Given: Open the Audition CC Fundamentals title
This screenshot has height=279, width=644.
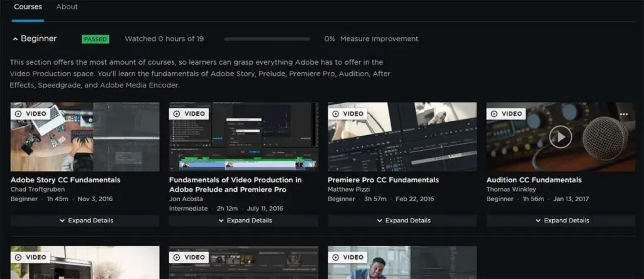Looking at the screenshot, I should tap(534, 180).
